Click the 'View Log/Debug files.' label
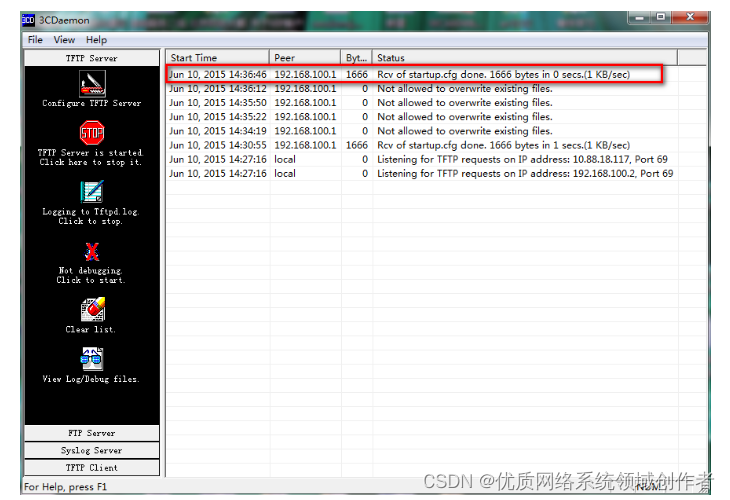This screenshot has width=730, height=500. pos(91,379)
